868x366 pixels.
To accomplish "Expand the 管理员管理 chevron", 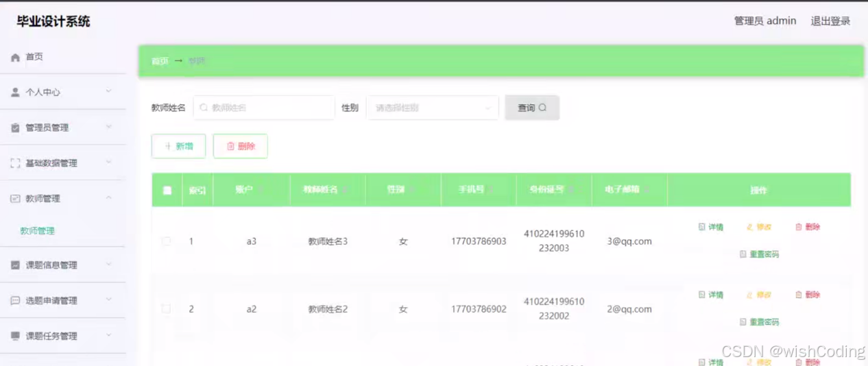I will (108, 127).
